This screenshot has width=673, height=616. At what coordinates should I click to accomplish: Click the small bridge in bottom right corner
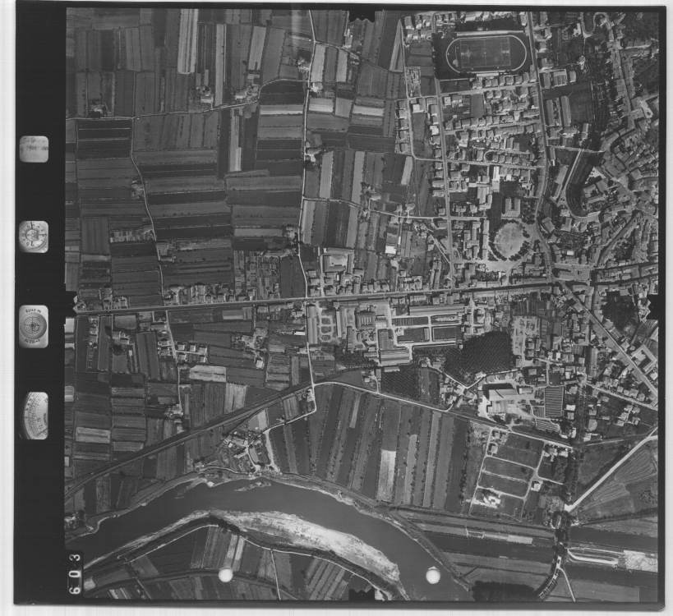click(x=561, y=521)
